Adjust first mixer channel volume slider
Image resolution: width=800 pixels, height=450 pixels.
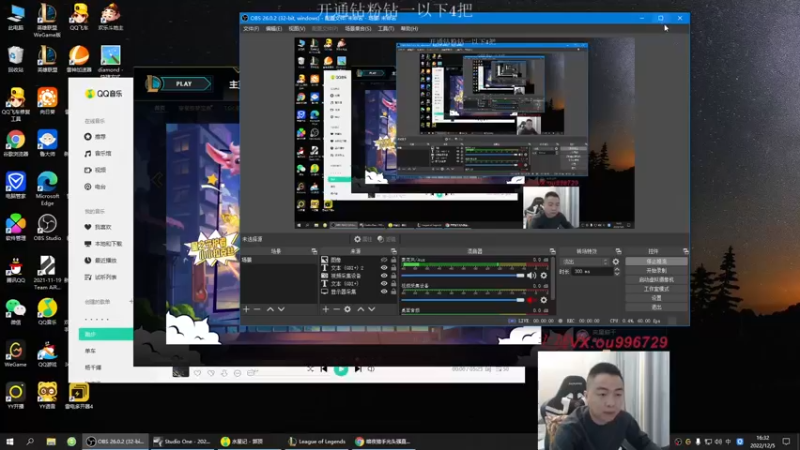(463, 276)
